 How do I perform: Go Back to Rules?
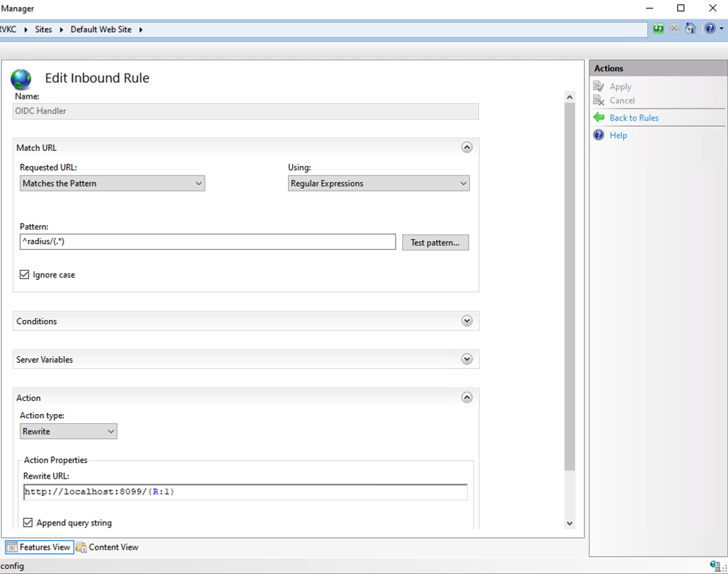(x=634, y=118)
